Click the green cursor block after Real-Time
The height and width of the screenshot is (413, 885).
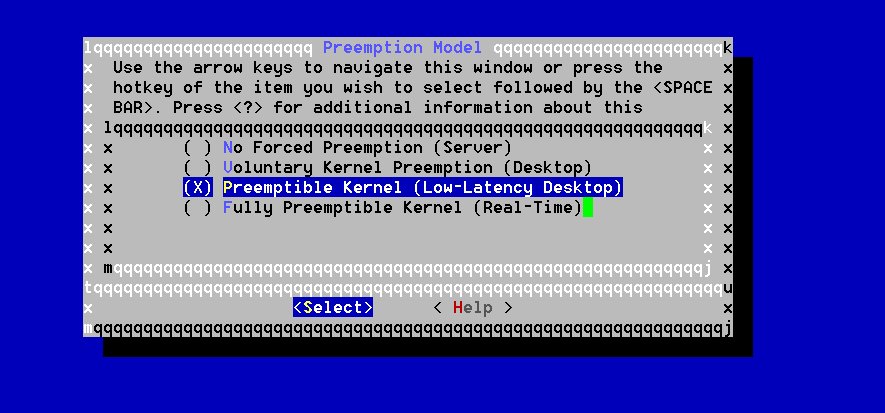point(588,208)
